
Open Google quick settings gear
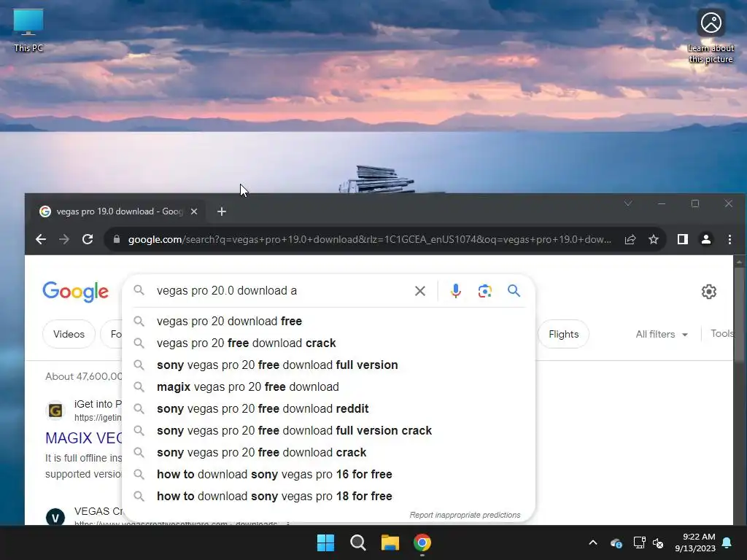coord(709,292)
